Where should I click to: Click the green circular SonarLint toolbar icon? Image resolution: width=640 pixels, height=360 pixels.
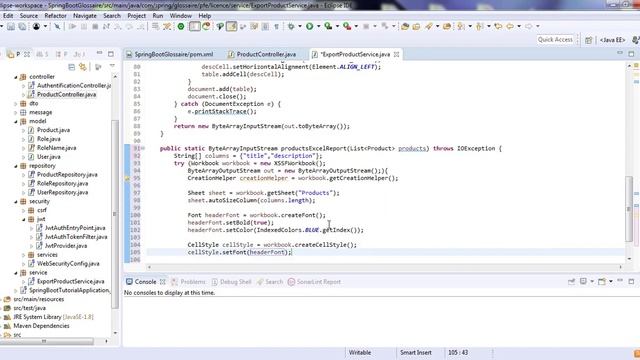(181, 27)
